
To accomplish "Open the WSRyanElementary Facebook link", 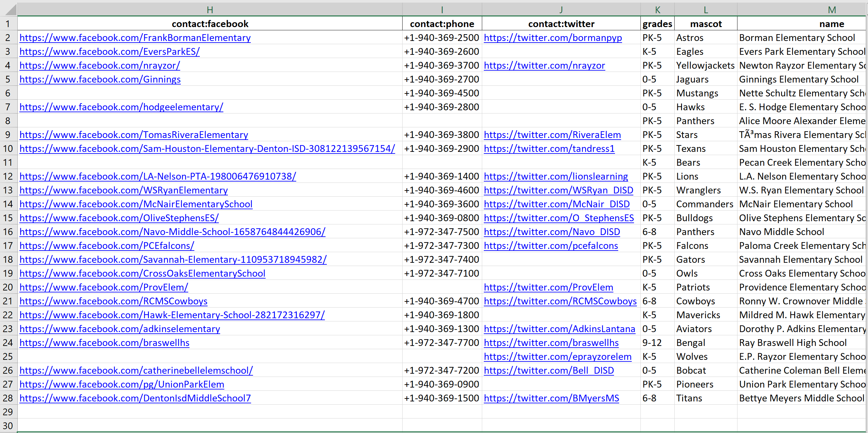I will click(x=124, y=191).
